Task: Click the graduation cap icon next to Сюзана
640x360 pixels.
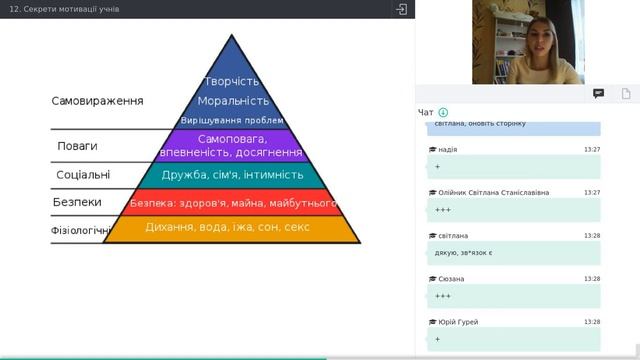Action: click(x=433, y=279)
